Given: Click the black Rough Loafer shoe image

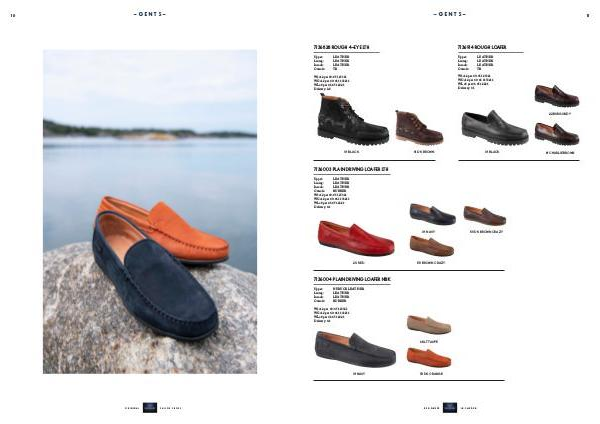Looking at the screenshot, I should 495,127.
